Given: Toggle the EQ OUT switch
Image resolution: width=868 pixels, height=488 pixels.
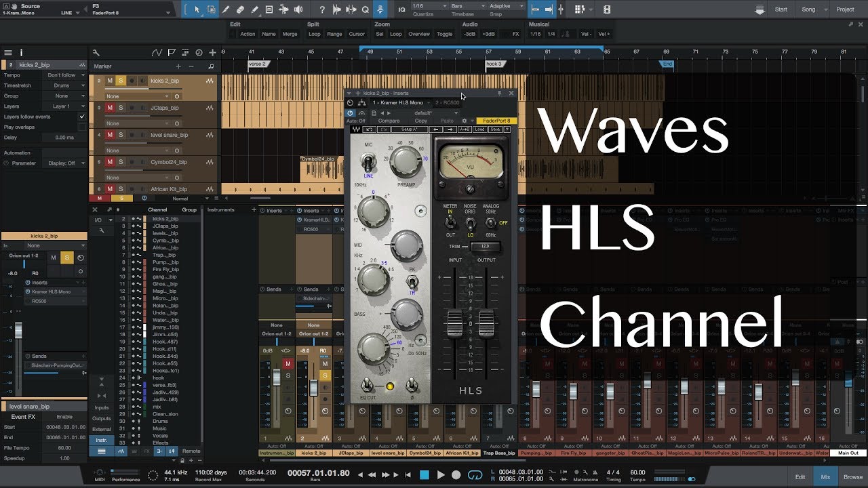Looking at the screenshot, I should tap(368, 384).
